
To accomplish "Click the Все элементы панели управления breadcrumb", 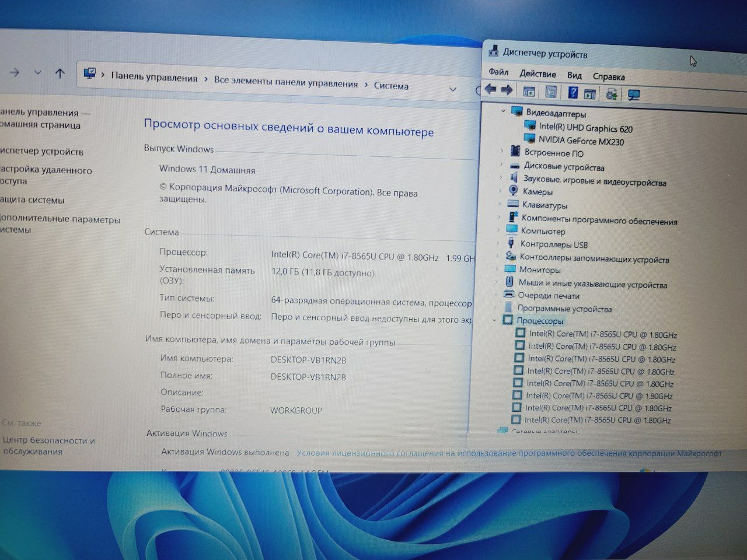I will pos(286,82).
